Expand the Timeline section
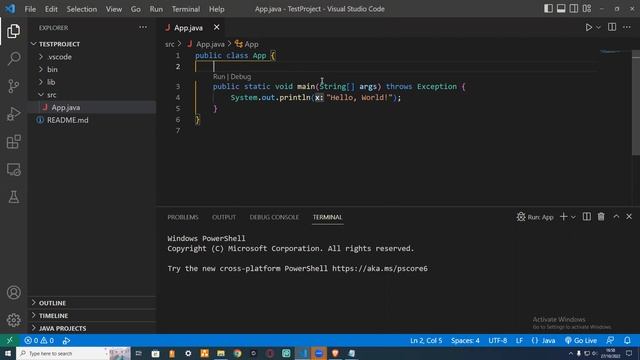 click(92, 316)
